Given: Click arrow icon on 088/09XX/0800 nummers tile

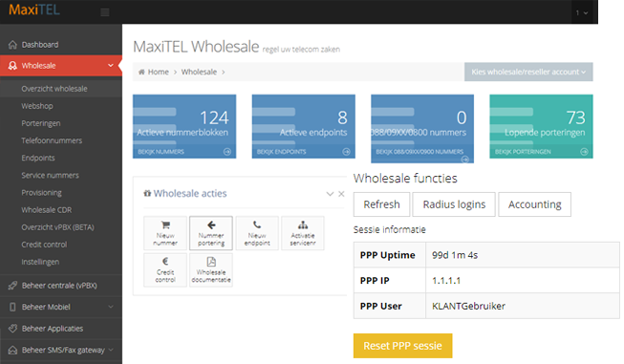Looking at the screenshot, I should [464, 160].
